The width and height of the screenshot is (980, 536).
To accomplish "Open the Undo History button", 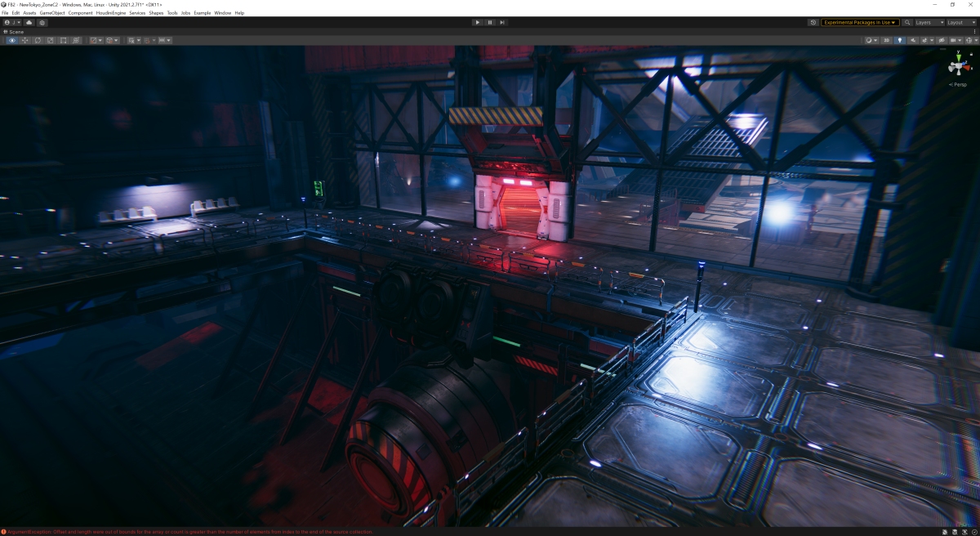I will tap(813, 23).
